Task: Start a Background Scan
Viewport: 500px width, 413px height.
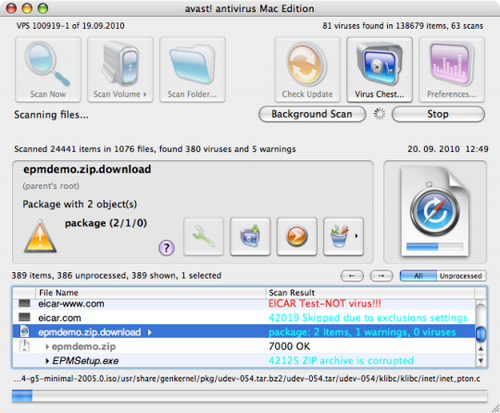Action: (x=312, y=114)
